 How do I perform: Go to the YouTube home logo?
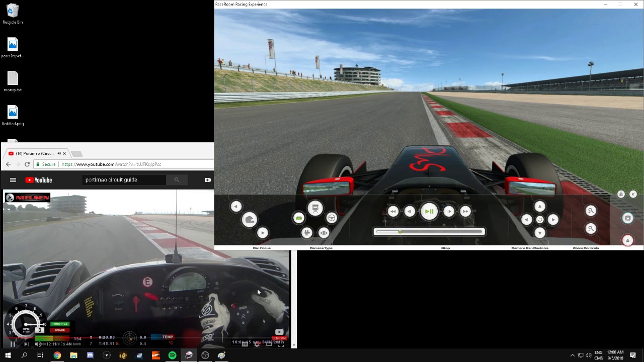point(39,180)
